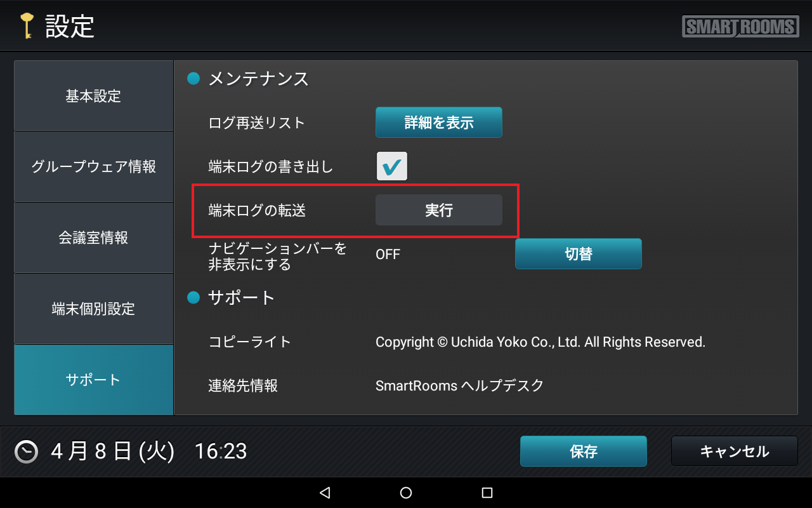This screenshot has width=812, height=508.
Task: Select the サポート sidebar tab
Action: 93,380
